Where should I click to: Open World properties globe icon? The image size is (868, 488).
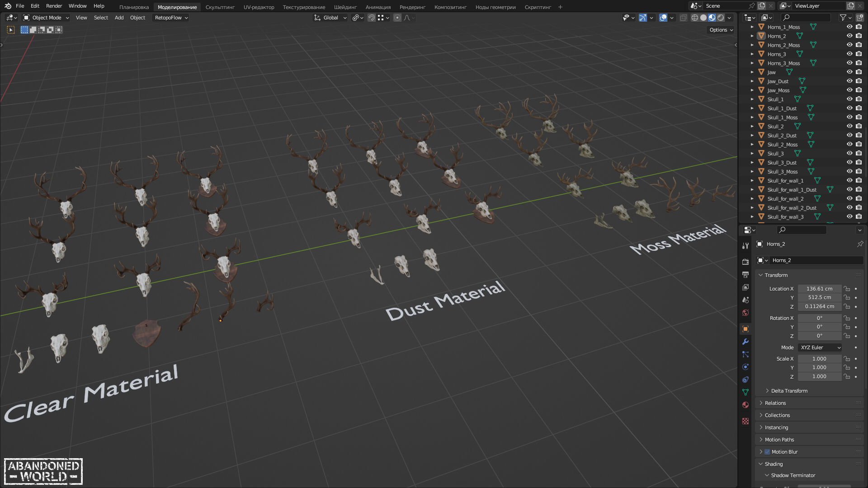[x=745, y=313]
